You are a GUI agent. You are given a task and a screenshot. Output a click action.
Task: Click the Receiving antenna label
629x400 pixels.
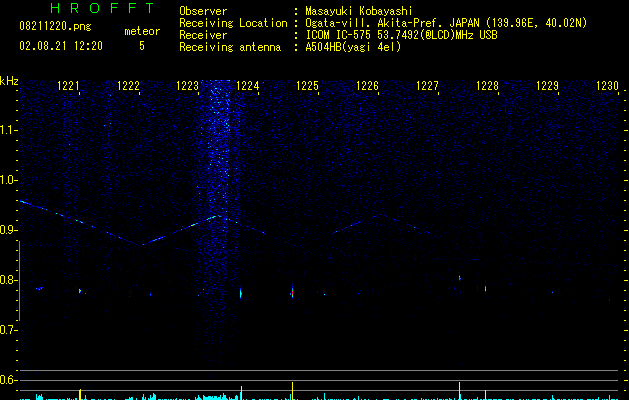(230, 47)
